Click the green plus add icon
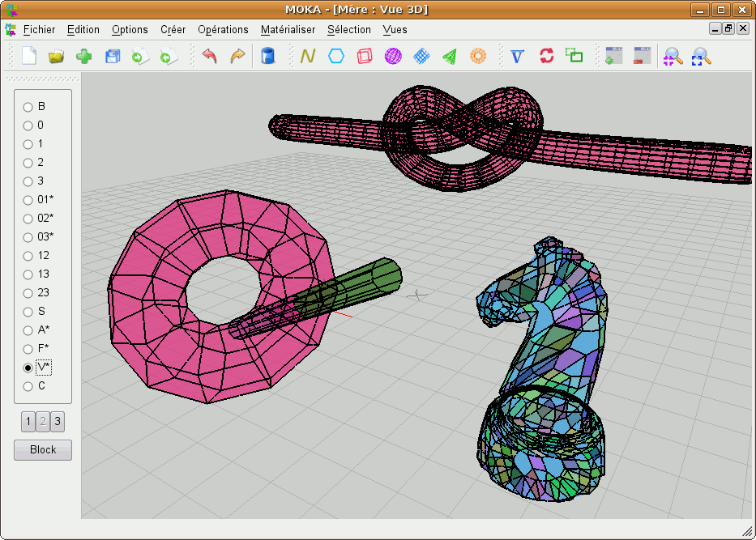Image resolution: width=756 pixels, height=540 pixels. click(x=83, y=56)
